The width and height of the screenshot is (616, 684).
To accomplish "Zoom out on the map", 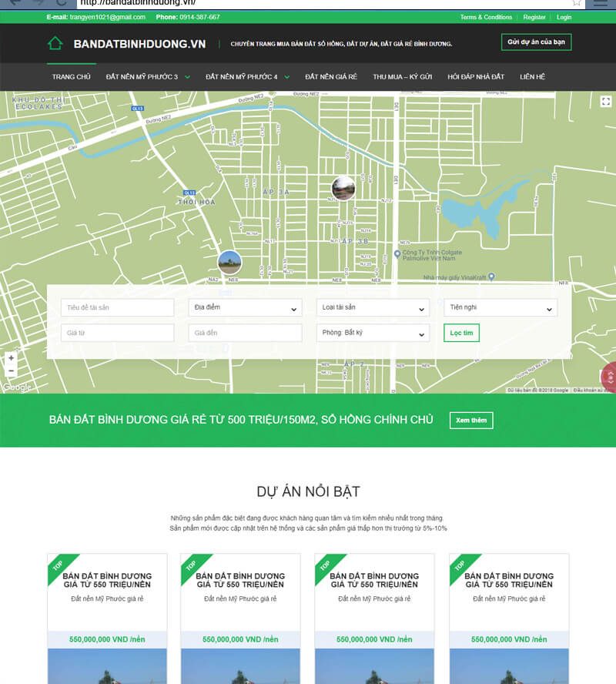I will (x=11, y=371).
